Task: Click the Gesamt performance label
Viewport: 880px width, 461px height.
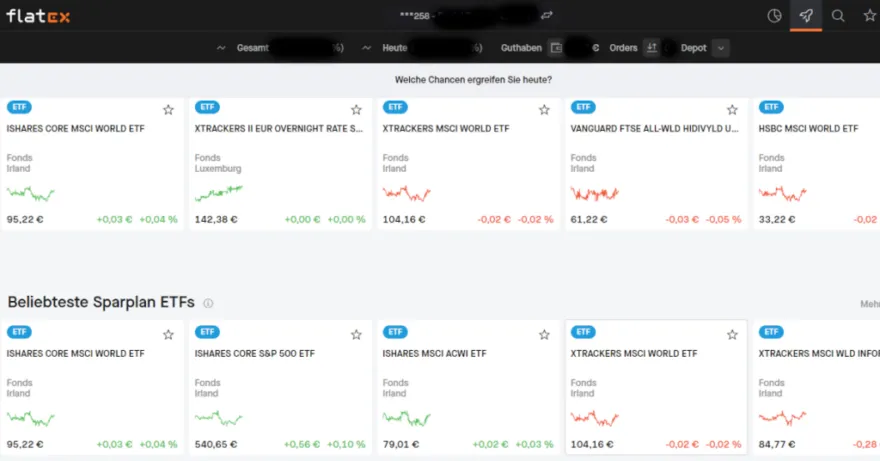Action: click(253, 48)
